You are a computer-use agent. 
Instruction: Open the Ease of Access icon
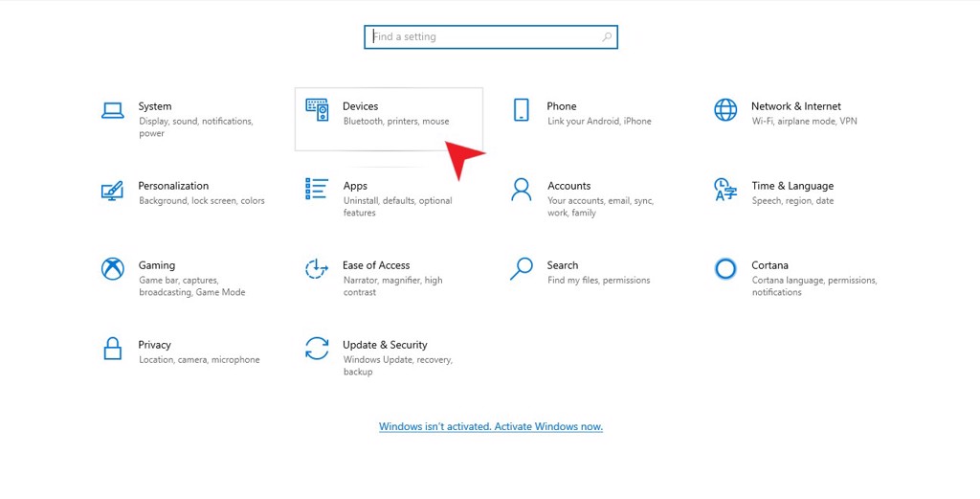pyautogui.click(x=317, y=269)
